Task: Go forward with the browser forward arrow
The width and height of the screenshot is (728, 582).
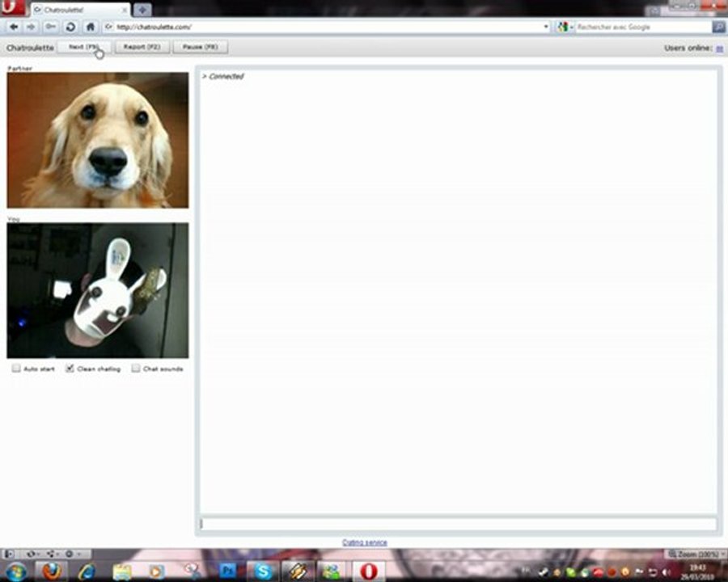Action: point(31,27)
